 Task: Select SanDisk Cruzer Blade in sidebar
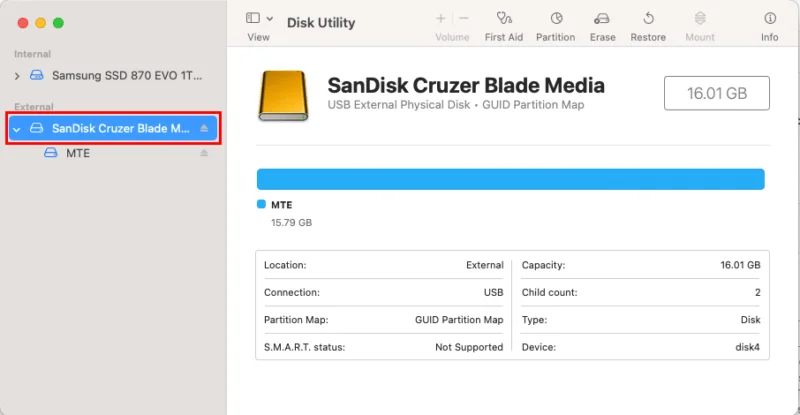[x=113, y=128]
